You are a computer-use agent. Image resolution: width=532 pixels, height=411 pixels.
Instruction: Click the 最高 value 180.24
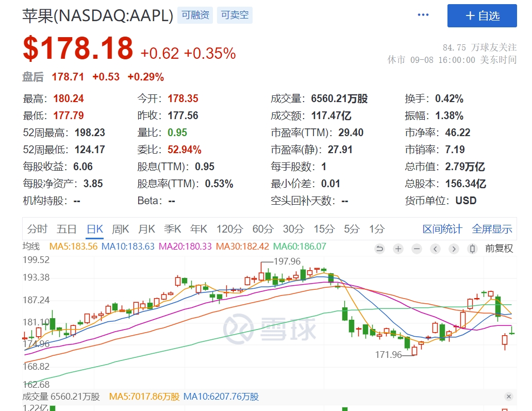click(x=69, y=99)
